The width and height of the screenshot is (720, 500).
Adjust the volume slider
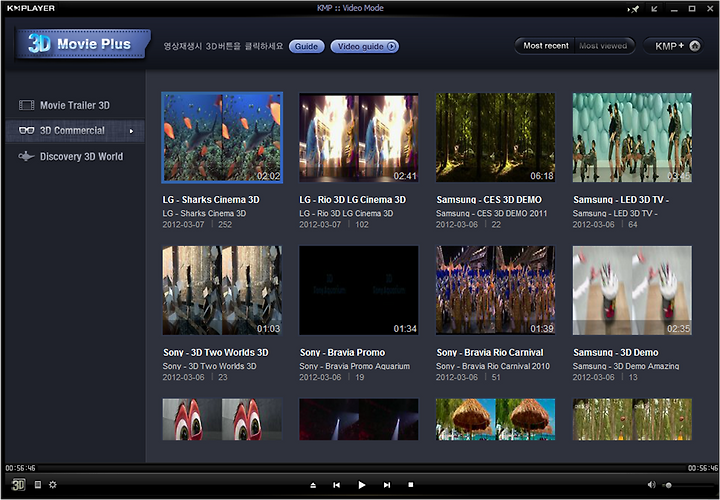(x=687, y=485)
